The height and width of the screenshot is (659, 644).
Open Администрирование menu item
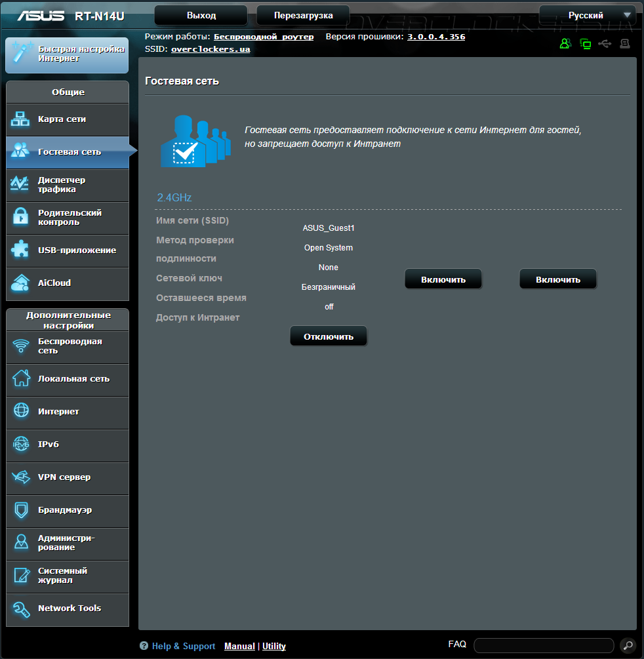(x=68, y=543)
